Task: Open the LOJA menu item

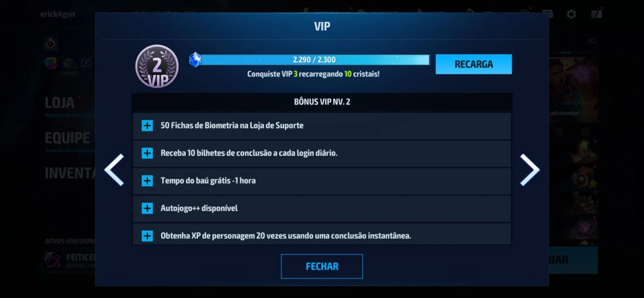Action: pos(60,103)
